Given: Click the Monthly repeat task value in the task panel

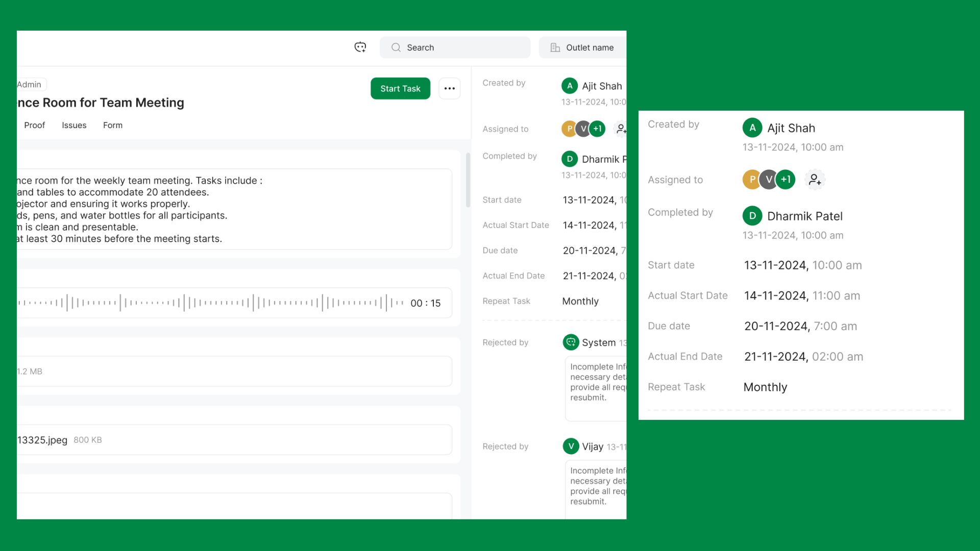Looking at the screenshot, I should click(x=580, y=302).
